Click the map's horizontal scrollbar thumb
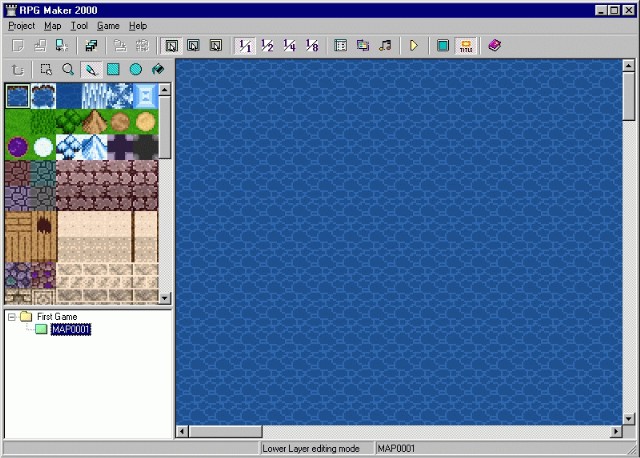This screenshot has height=458, width=640. click(226, 431)
